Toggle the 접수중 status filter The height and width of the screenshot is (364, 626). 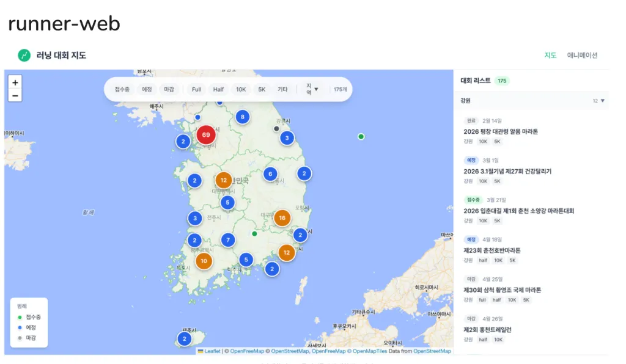pos(122,89)
